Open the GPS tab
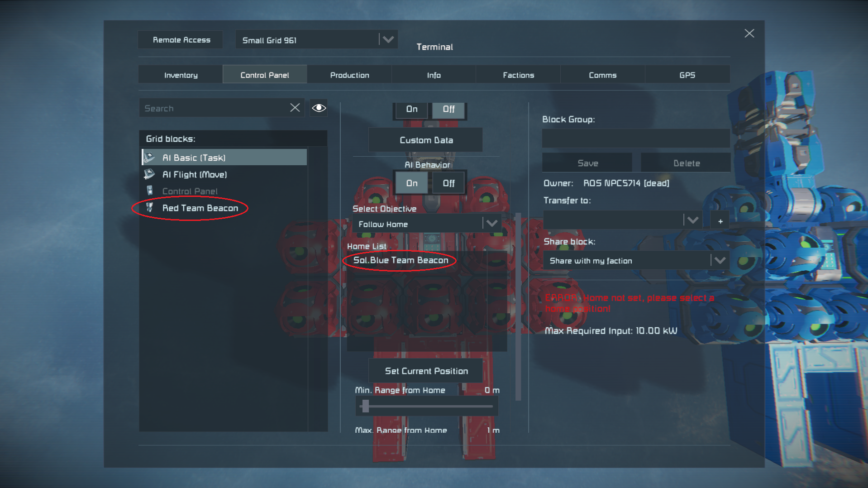Image resolution: width=868 pixels, height=488 pixels. [x=687, y=75]
